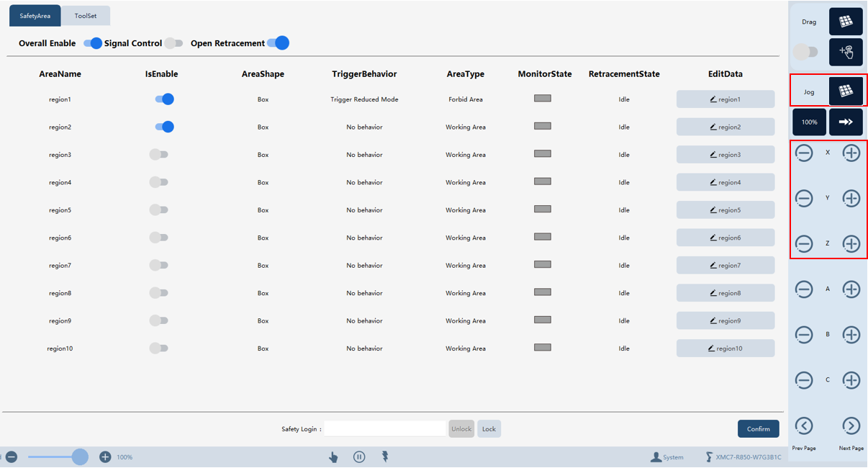Click the hand-touch icon under Drag
The image size is (868, 468).
click(846, 52)
